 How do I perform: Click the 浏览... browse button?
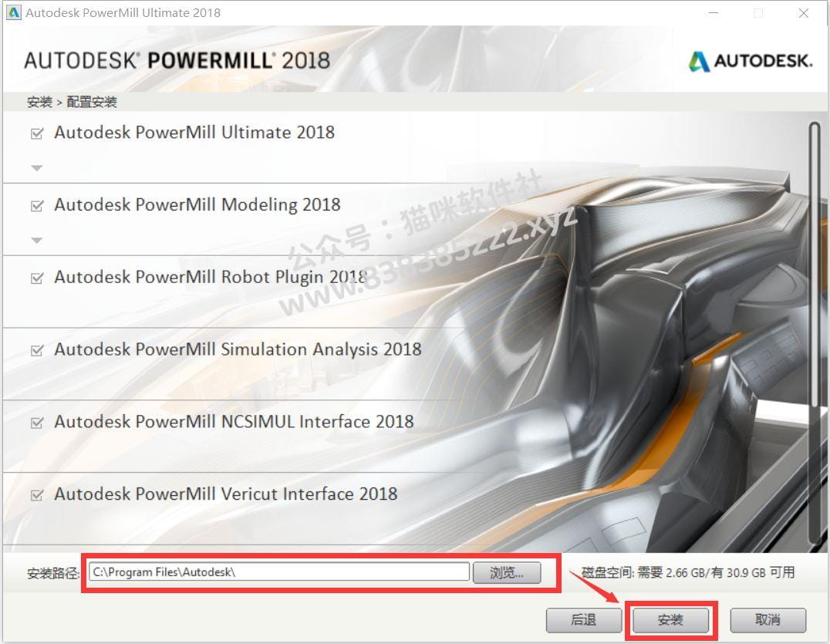pos(507,572)
